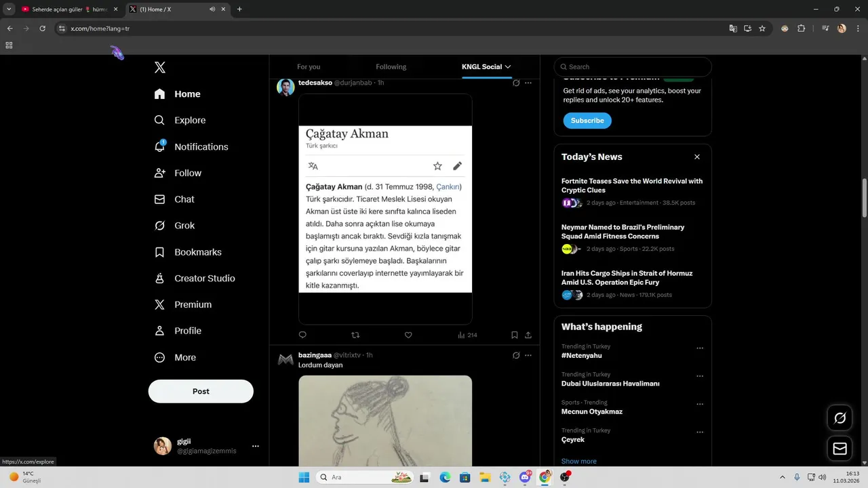Viewport: 868px width, 488px height.
Task: Open Explore in the left sidebar
Action: click(180, 120)
